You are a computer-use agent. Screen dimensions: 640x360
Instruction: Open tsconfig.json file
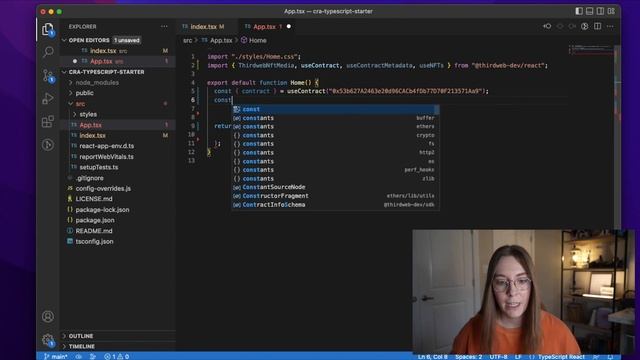tap(118, 241)
